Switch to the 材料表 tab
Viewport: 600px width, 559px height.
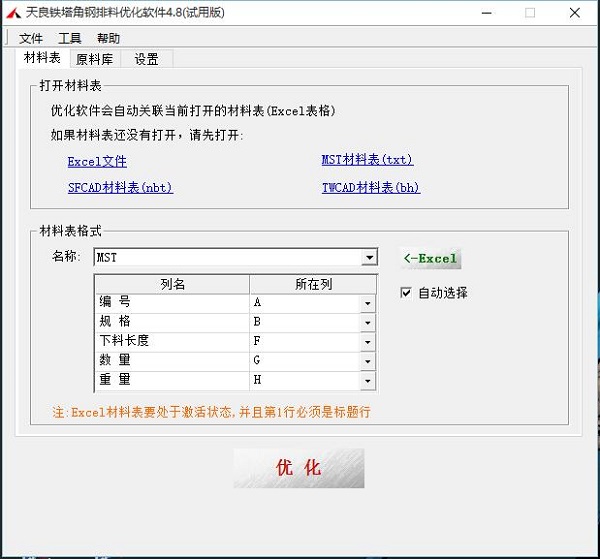[x=42, y=58]
